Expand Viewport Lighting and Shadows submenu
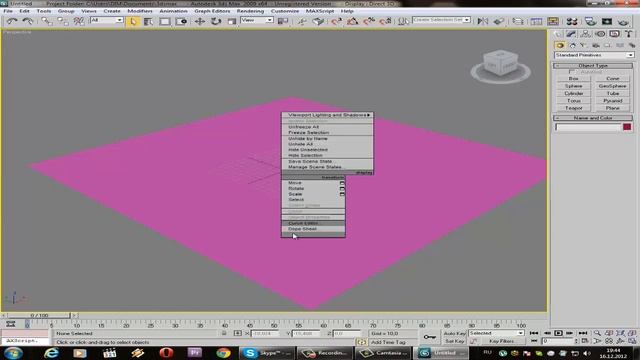The height and width of the screenshot is (360, 640). [x=327, y=115]
